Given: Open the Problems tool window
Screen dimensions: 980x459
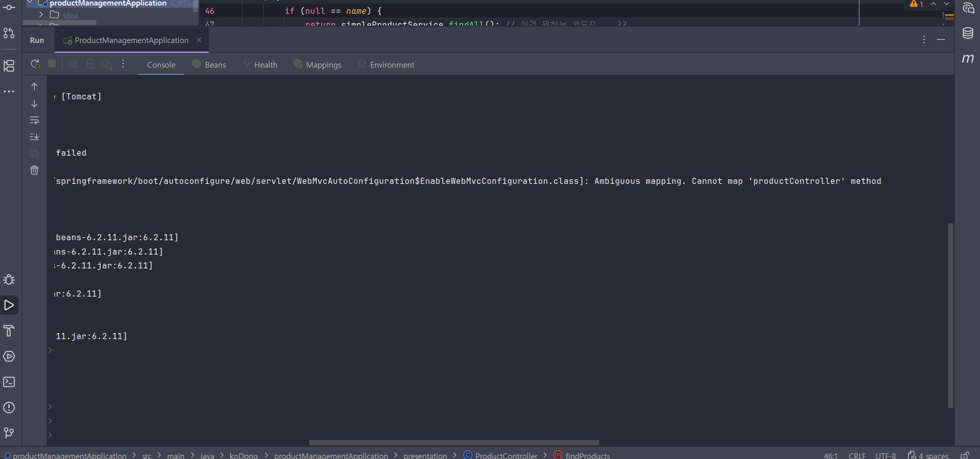Looking at the screenshot, I should point(9,408).
